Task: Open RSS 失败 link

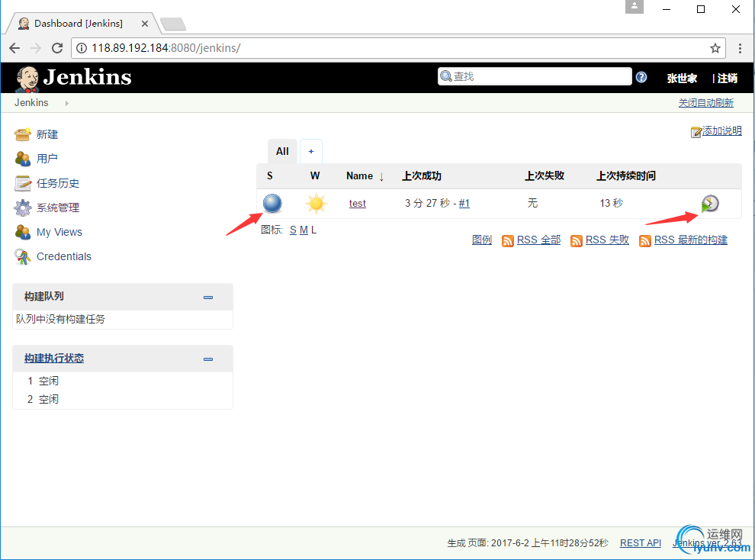Action: [607, 240]
